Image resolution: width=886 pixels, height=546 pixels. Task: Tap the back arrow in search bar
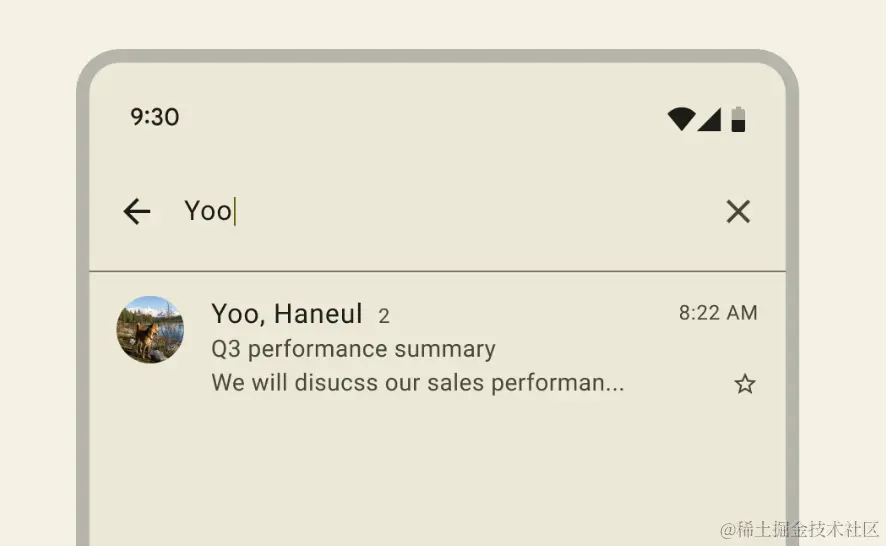pyautogui.click(x=137, y=211)
